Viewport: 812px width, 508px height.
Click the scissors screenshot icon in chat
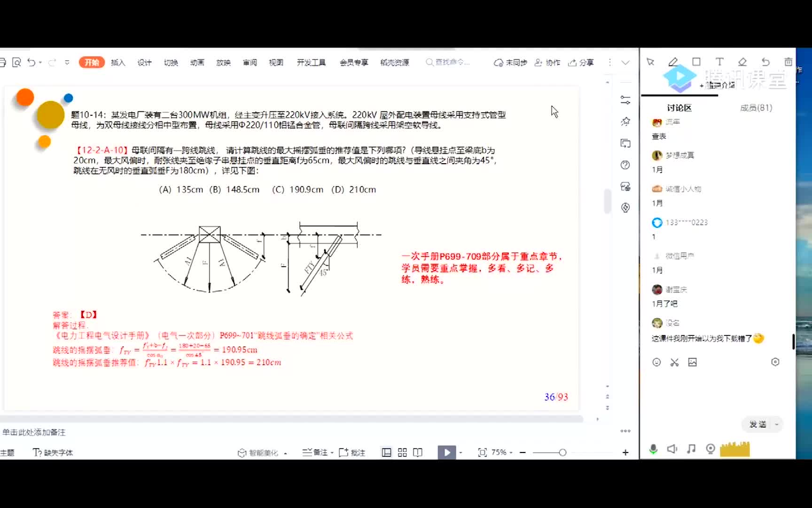[674, 362]
